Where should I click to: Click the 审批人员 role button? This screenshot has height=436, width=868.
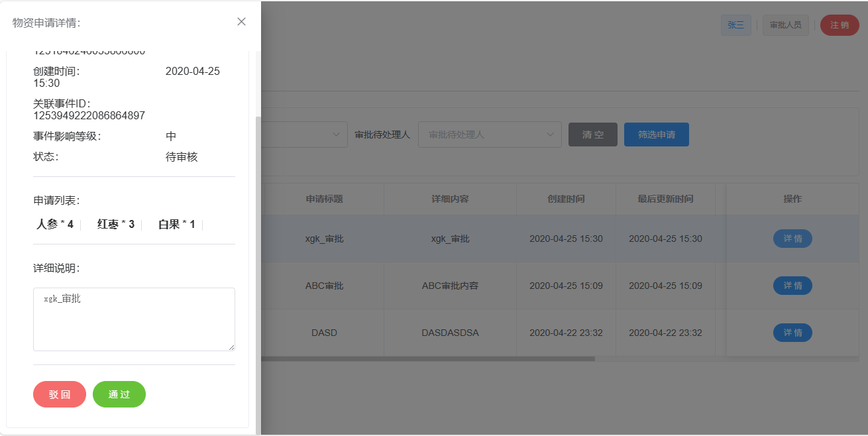[785, 25]
